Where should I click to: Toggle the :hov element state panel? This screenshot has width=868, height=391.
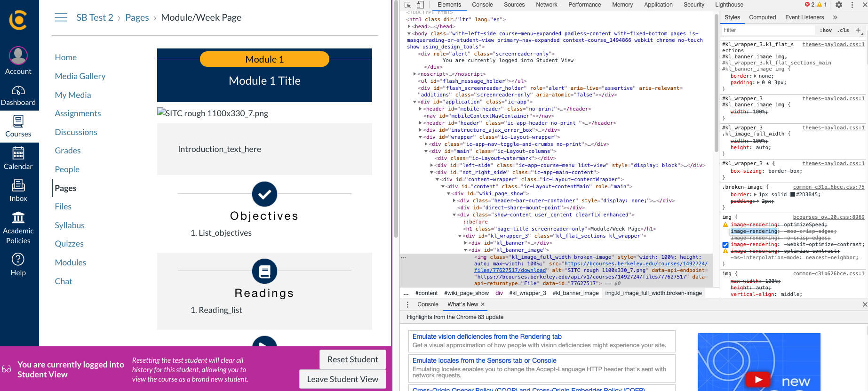[x=826, y=30]
